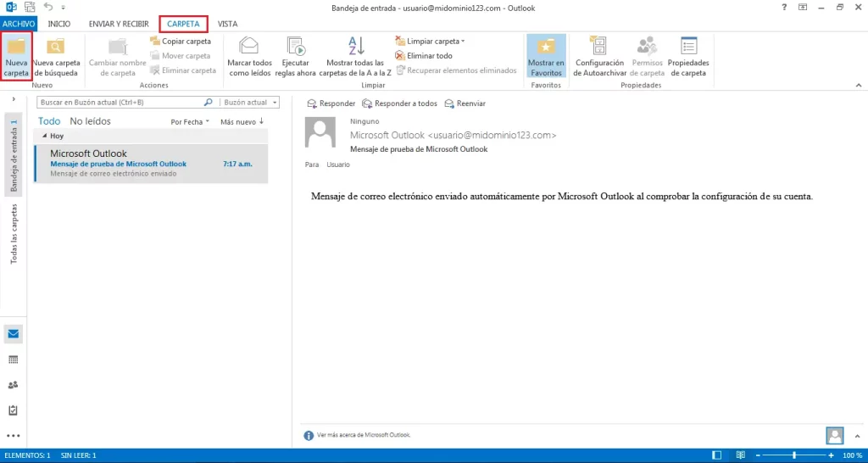Click the 100 % zoom level
This screenshot has width=868, height=463.
click(x=853, y=455)
